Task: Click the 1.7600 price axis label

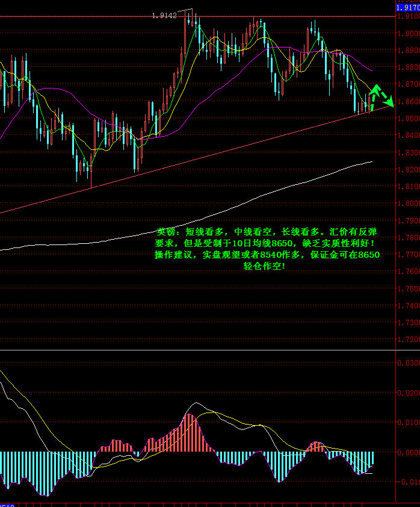Action: 409,272
